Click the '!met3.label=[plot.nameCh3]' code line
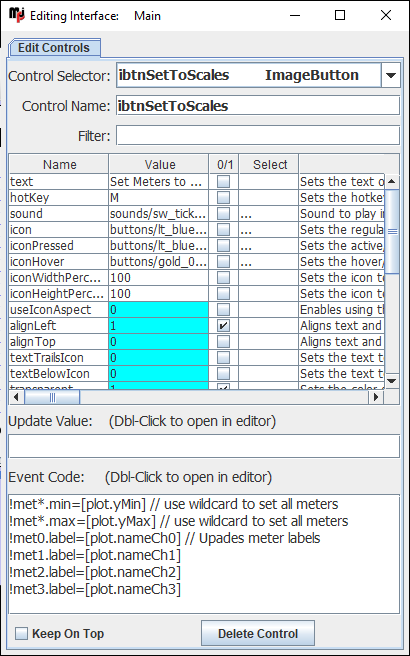The image size is (410, 656). 95,589
